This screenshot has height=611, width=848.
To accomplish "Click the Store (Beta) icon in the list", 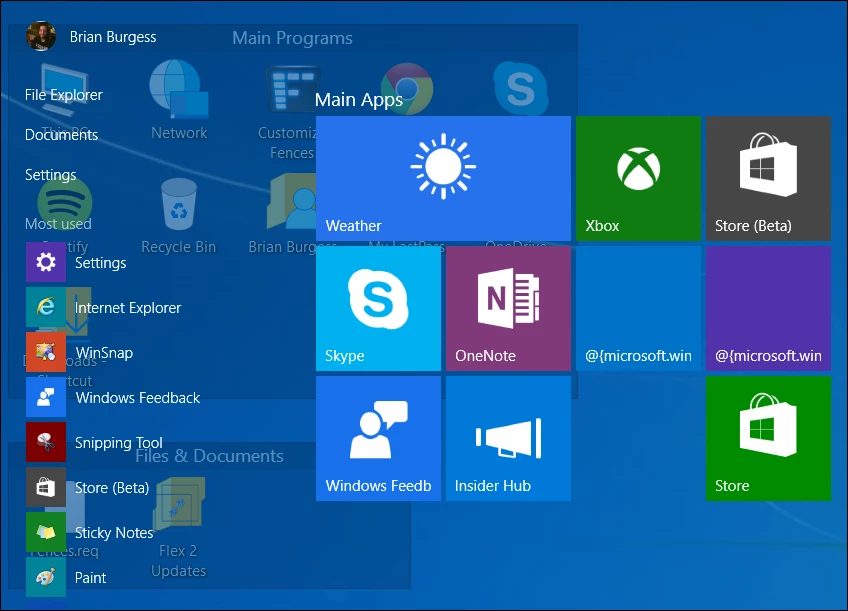I will (46, 487).
